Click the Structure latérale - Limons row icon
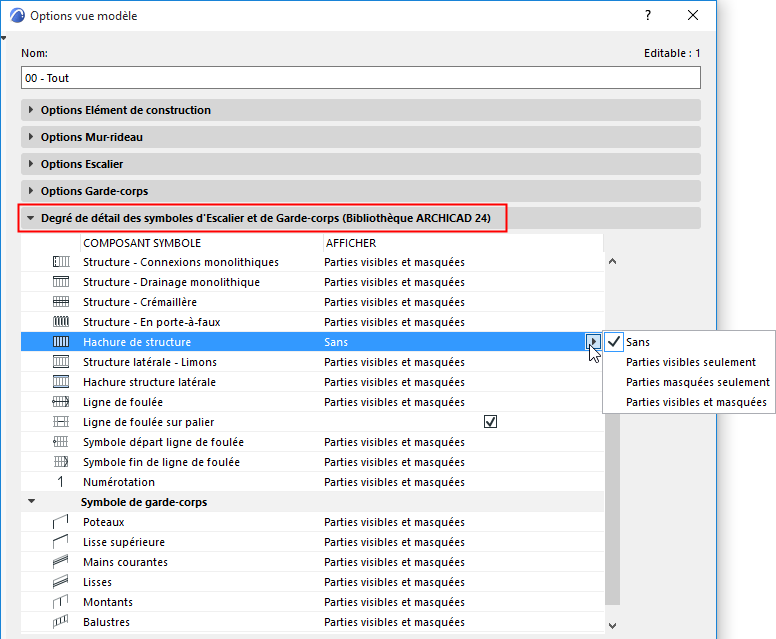This screenshot has width=776, height=639. [61, 362]
